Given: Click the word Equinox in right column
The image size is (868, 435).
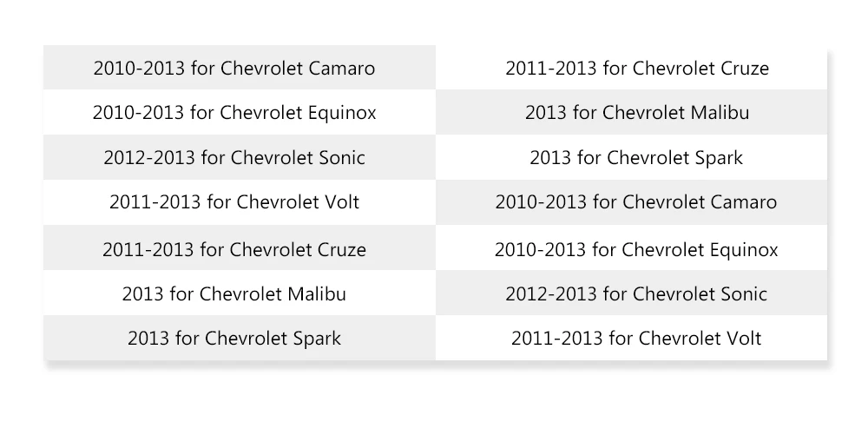Looking at the screenshot, I should point(744,249).
